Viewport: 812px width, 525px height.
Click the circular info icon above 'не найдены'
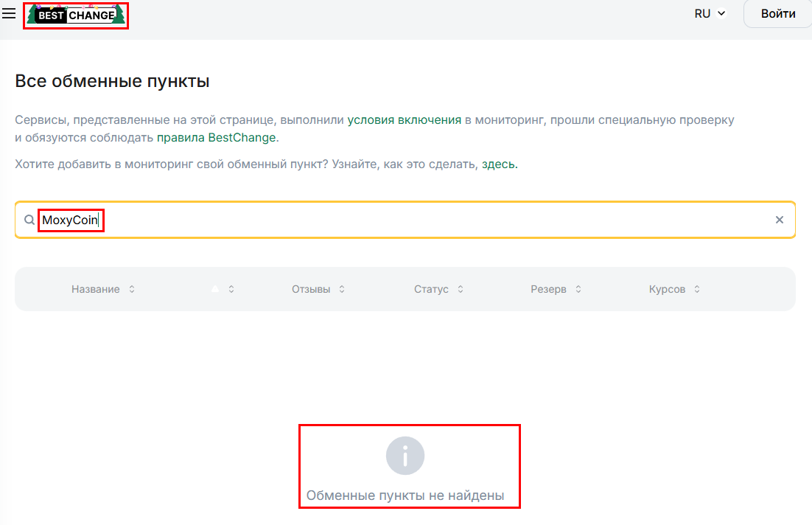[404, 455]
